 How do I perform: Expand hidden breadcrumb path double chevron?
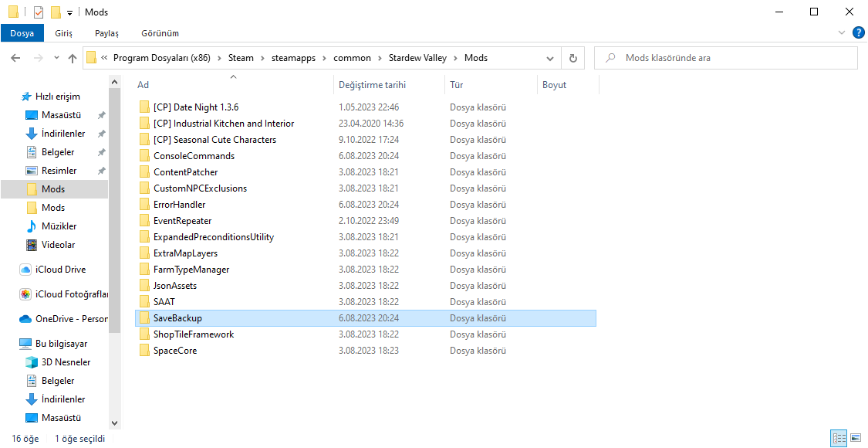(104, 58)
